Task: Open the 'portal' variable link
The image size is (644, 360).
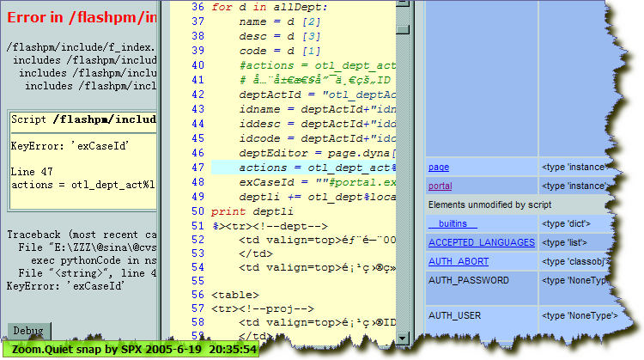Action: [x=440, y=186]
